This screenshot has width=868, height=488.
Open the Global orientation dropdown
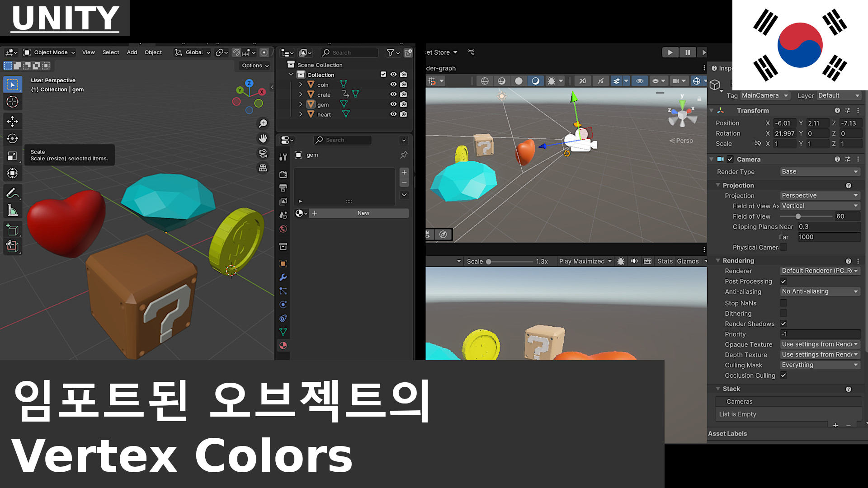click(193, 52)
